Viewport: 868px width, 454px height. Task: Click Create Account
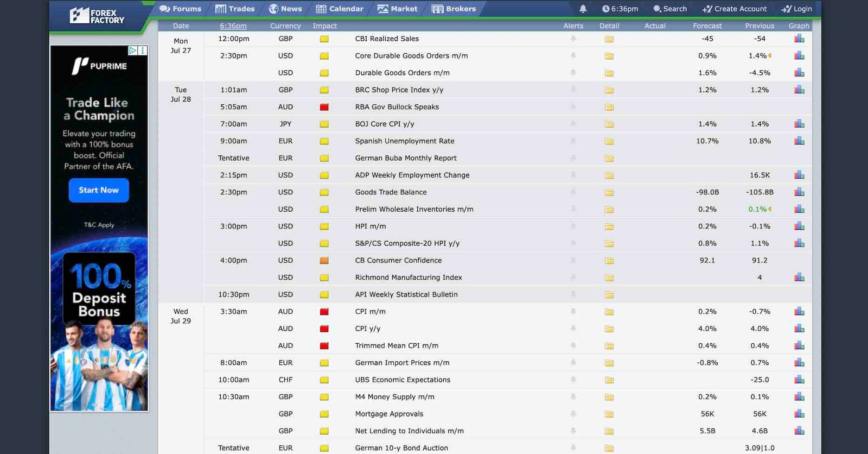(x=735, y=9)
